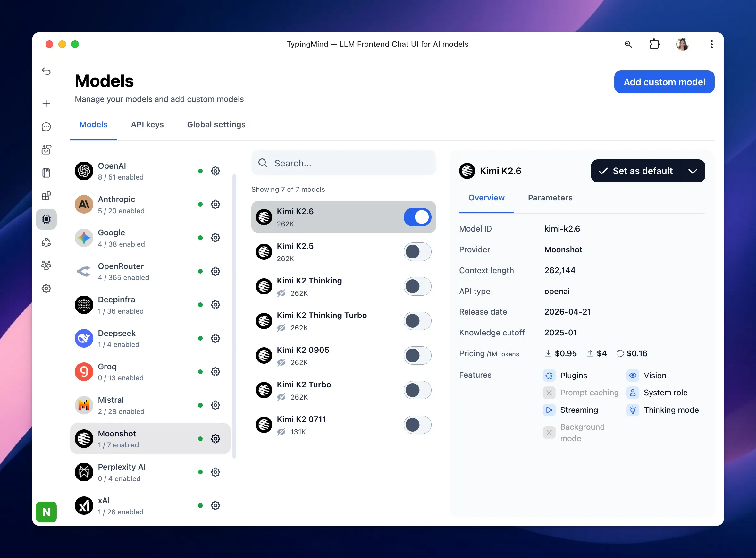Image resolution: width=756 pixels, height=558 pixels.
Task: Select the Perplexity AI provider name
Action: coord(122,467)
